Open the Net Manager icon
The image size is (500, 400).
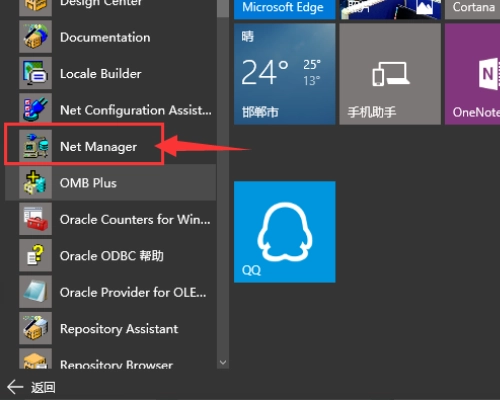[35, 146]
